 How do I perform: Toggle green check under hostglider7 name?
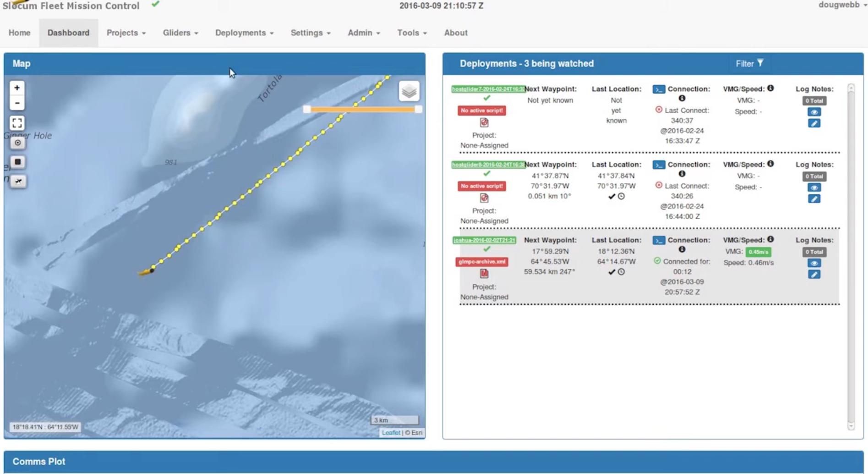click(486, 98)
